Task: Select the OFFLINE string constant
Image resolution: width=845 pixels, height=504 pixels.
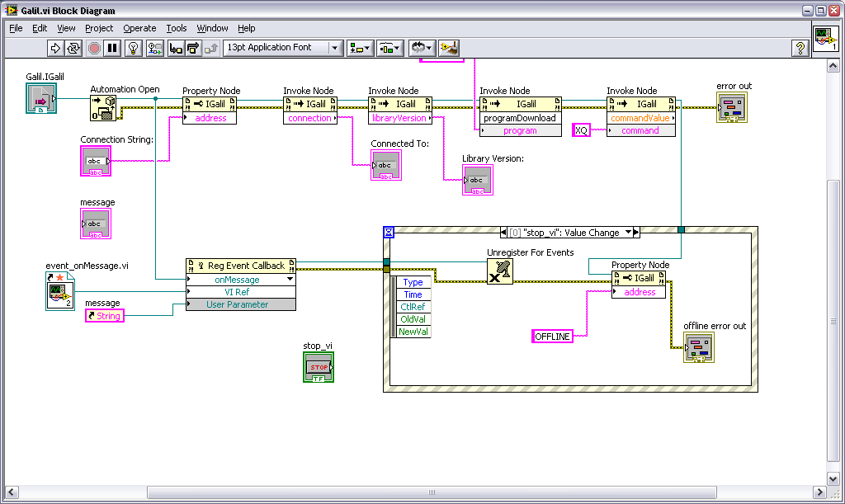Action: tap(552, 336)
